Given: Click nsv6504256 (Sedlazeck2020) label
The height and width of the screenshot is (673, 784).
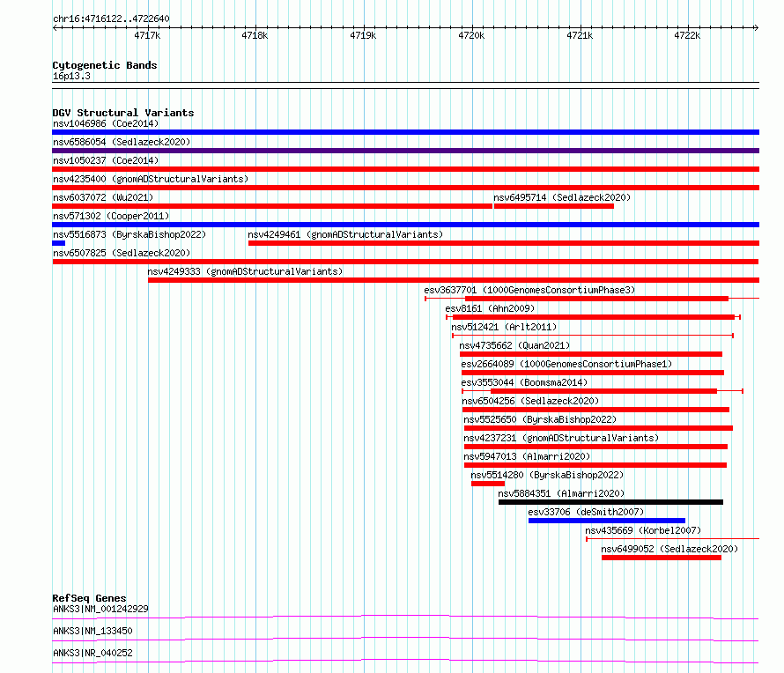Looking at the screenshot, I should coord(530,401).
